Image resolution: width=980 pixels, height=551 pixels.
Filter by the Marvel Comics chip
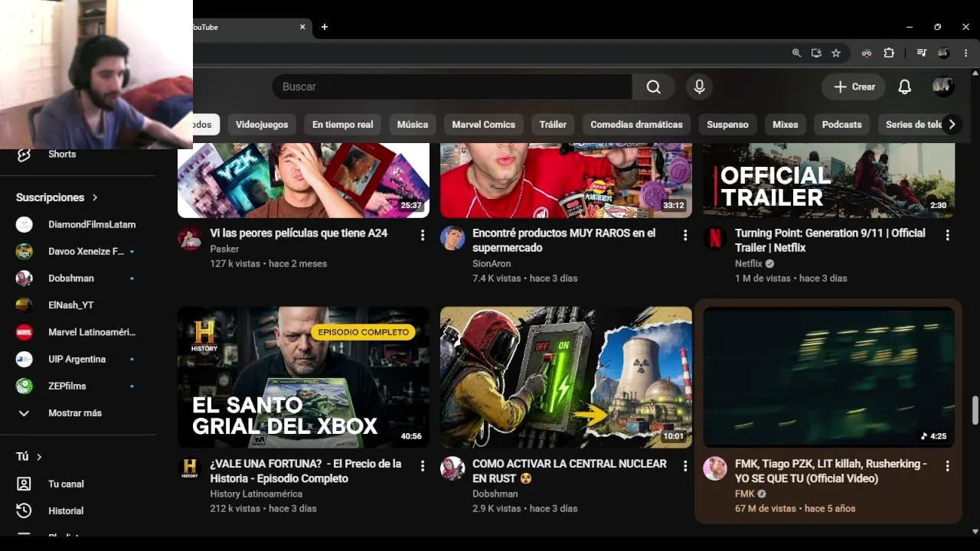pos(483,124)
